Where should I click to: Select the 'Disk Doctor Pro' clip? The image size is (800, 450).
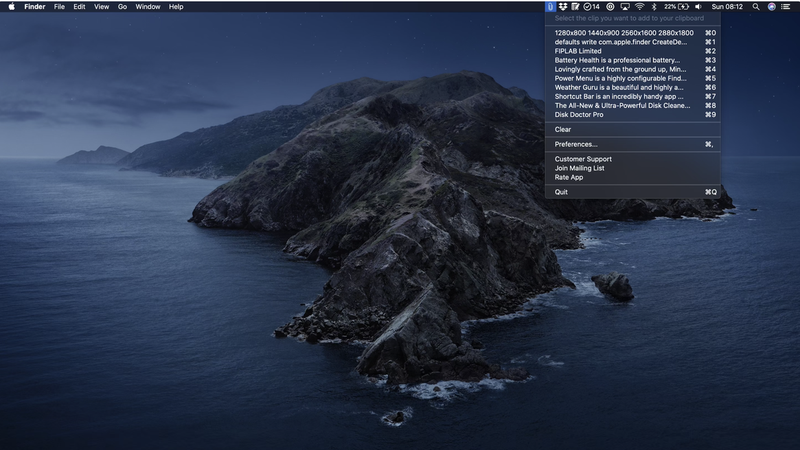pyautogui.click(x=579, y=115)
